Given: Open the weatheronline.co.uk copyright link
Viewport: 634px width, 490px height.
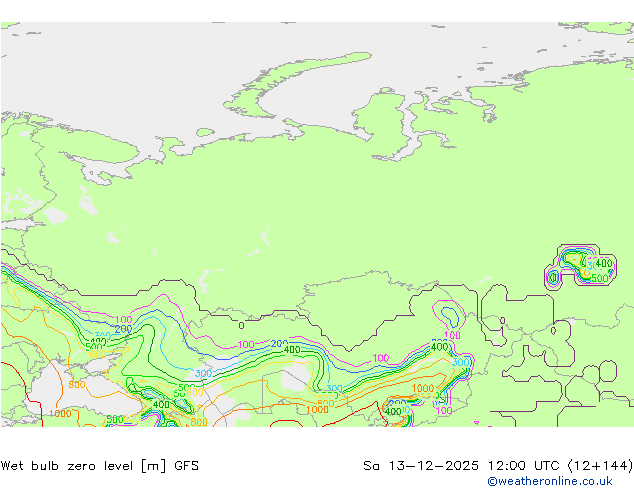Looking at the screenshot, I should point(550,481).
